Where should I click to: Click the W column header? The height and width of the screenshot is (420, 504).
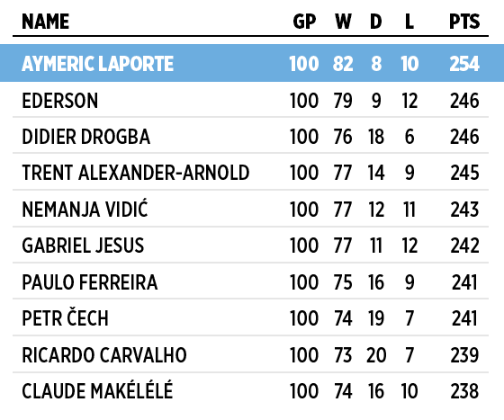[x=343, y=22]
